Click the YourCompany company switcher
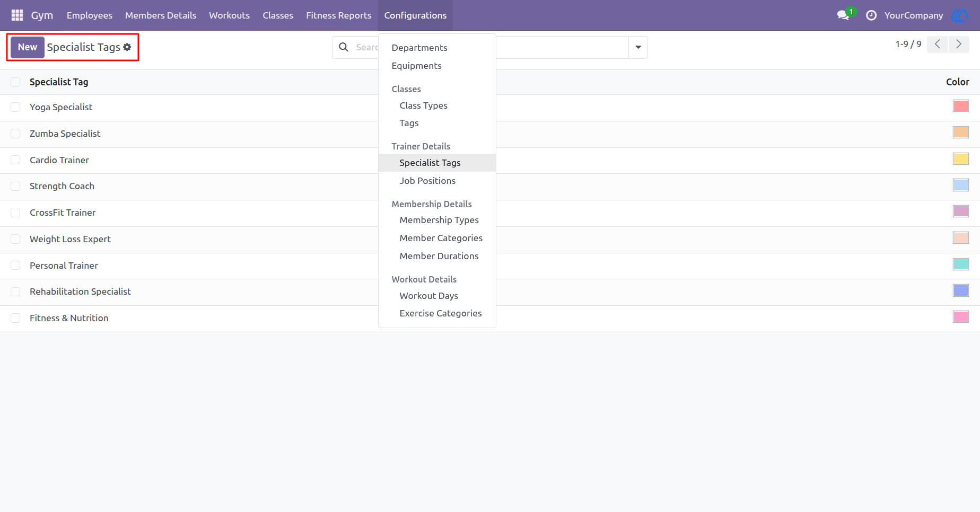 [x=914, y=15]
